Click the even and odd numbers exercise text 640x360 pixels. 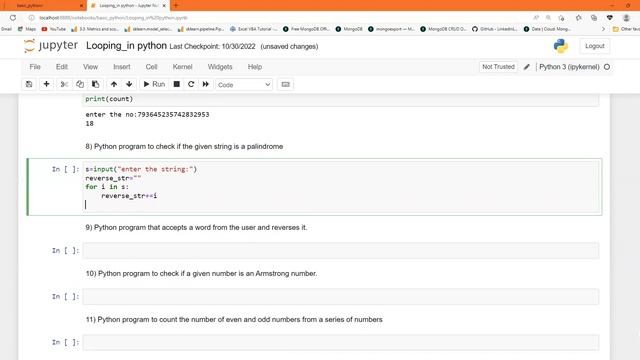pyautogui.click(x=234, y=320)
